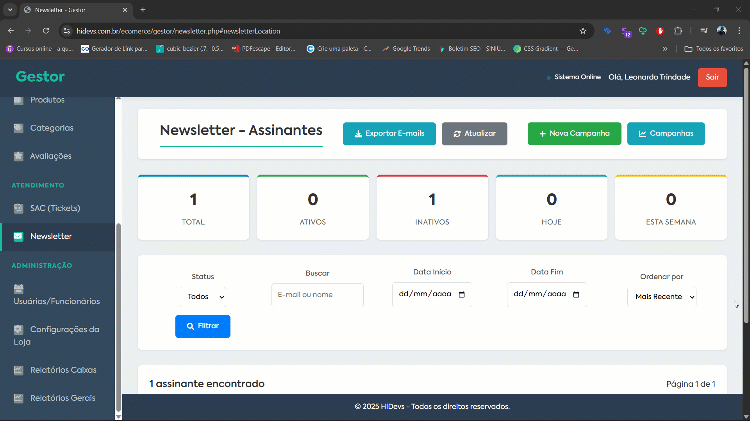View site information icon in address bar
This screenshot has width=750, height=421.
(x=67, y=31)
